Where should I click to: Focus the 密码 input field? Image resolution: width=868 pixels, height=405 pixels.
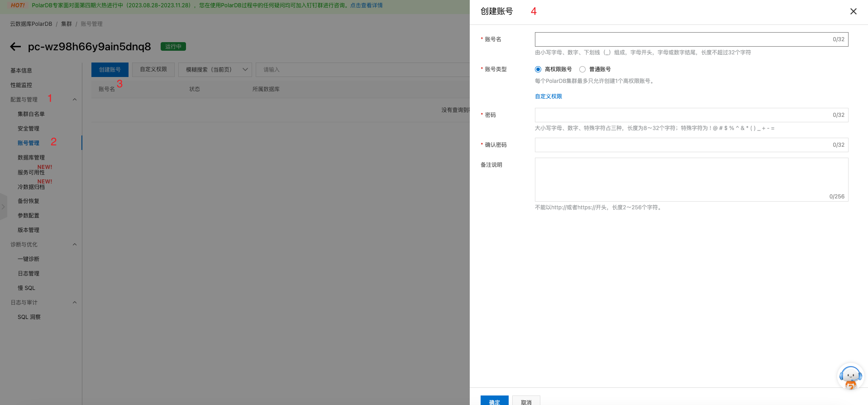tap(692, 115)
